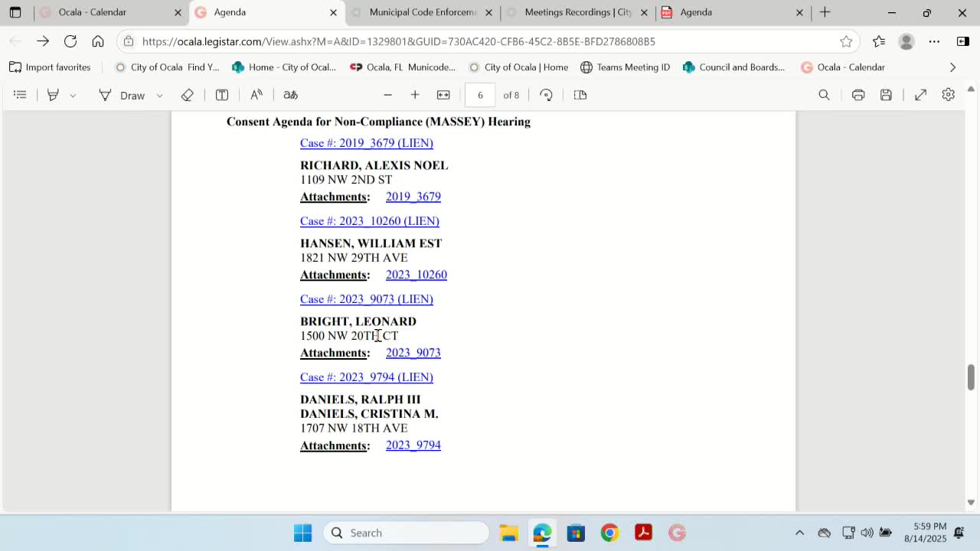Rotate the PDF page
The image size is (980, 551).
546,95
